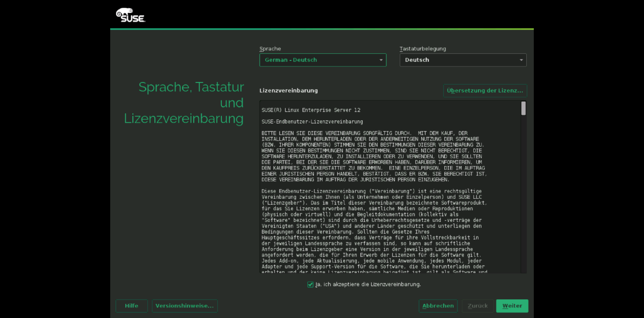
Task: Click the Weiter button
Action: 512,306
